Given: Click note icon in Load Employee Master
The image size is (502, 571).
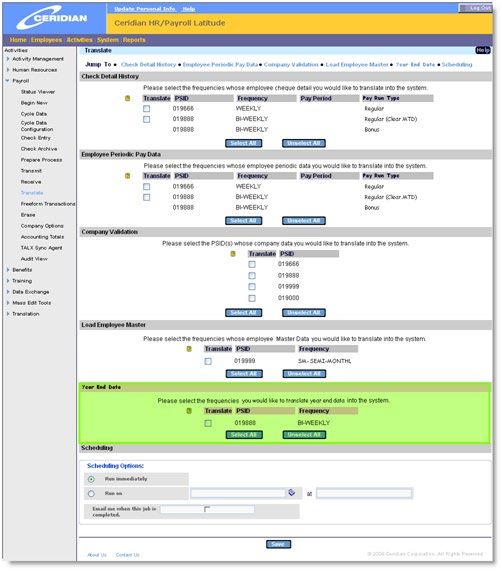Looking at the screenshot, I should pyautogui.click(x=189, y=349).
